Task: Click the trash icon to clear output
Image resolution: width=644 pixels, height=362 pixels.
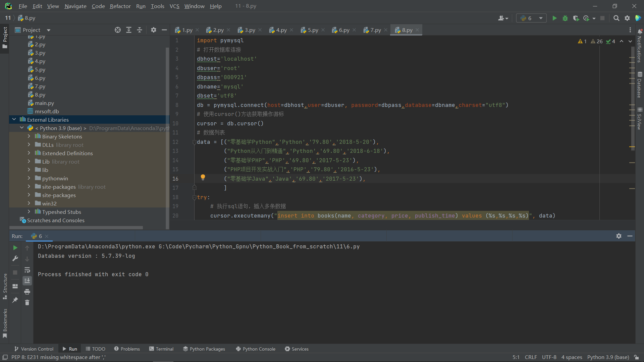Action: coord(27,303)
